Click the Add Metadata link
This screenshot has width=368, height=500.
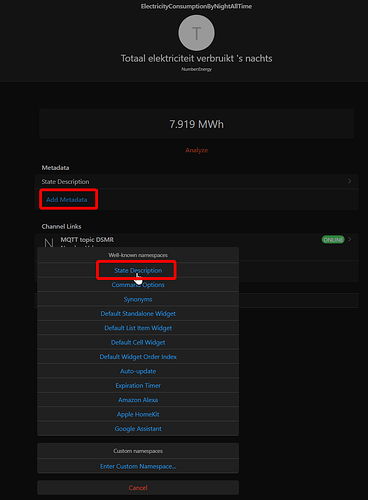coord(67,199)
